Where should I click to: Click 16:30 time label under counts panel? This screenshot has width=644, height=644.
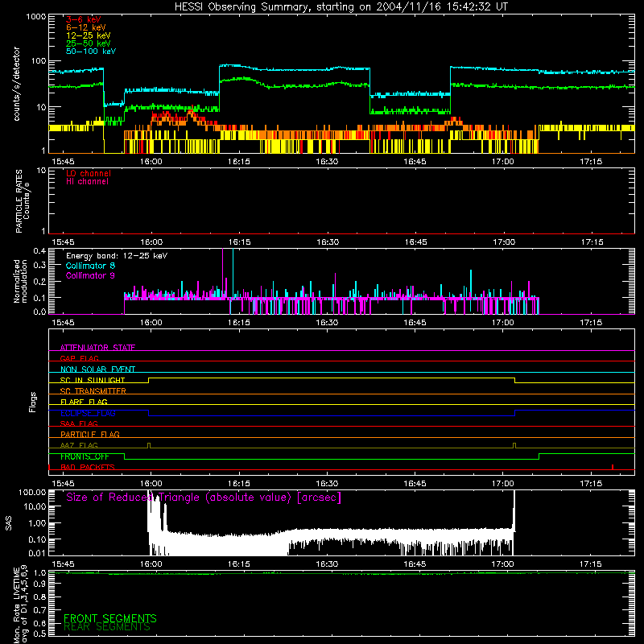pyautogui.click(x=327, y=162)
